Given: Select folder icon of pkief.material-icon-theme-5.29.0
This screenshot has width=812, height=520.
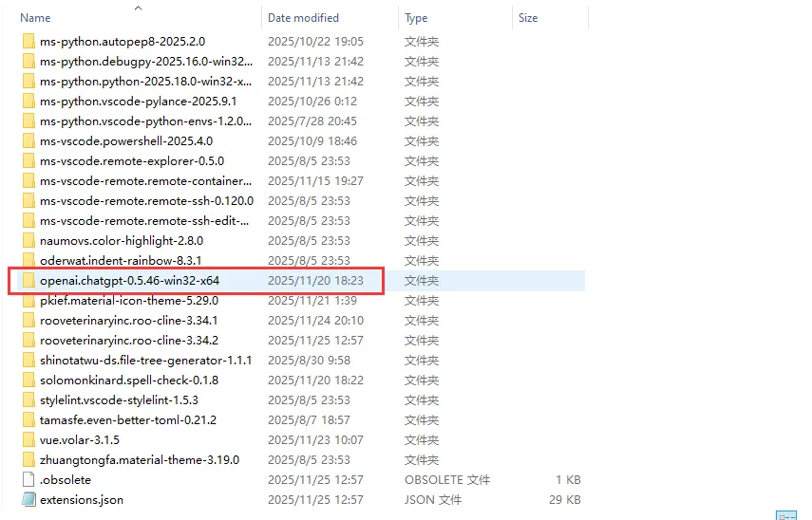Looking at the screenshot, I should point(29,300).
